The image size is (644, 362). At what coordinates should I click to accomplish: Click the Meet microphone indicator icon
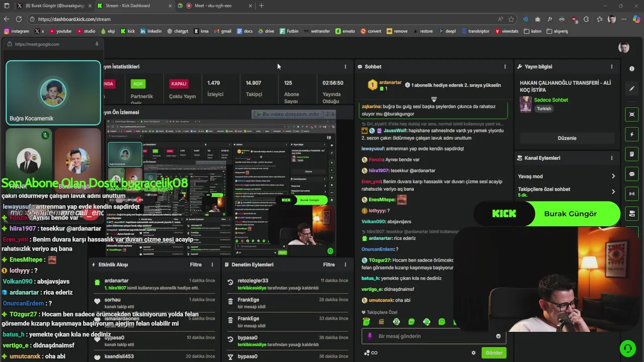pyautogui.click(x=97, y=44)
